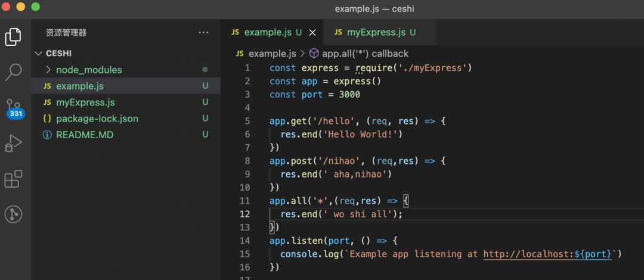Open the Search view in activity bar
644x280 pixels.
[13, 72]
